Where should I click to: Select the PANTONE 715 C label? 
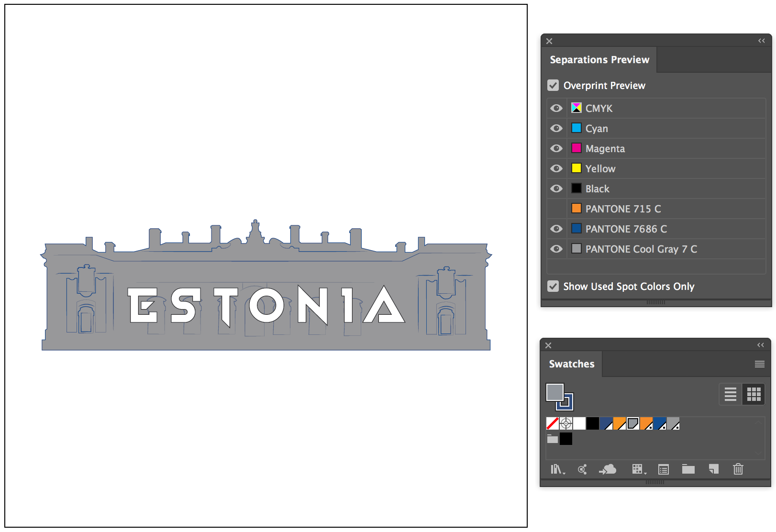(623, 209)
